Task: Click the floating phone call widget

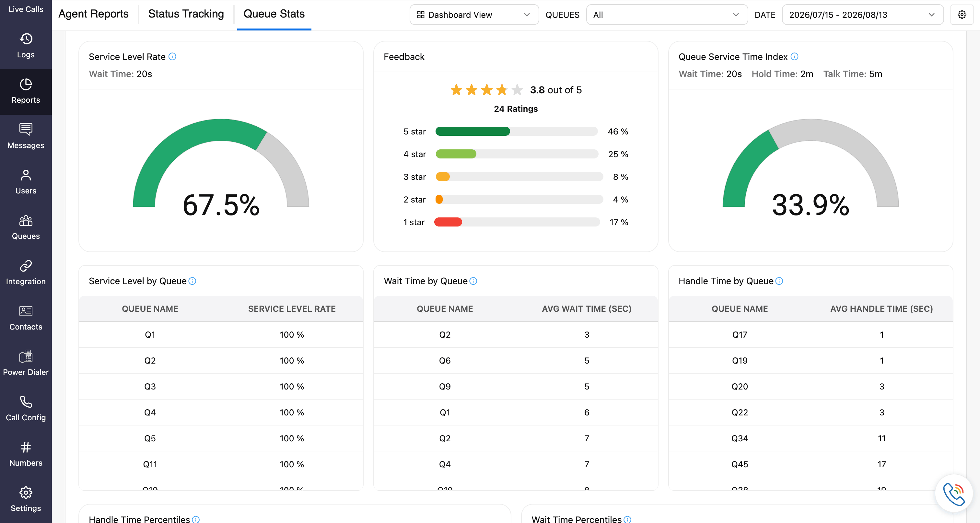Action: click(954, 493)
